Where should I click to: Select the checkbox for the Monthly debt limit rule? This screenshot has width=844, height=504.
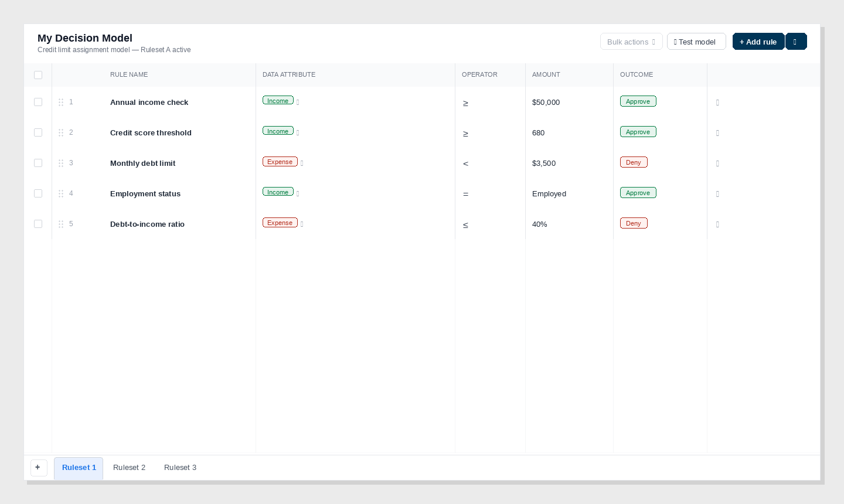(x=38, y=163)
